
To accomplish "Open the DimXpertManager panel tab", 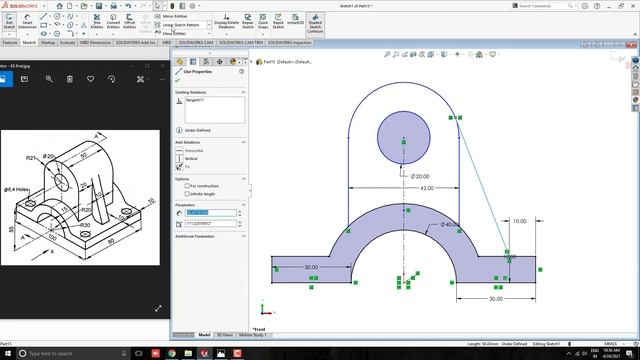I will pos(220,62).
